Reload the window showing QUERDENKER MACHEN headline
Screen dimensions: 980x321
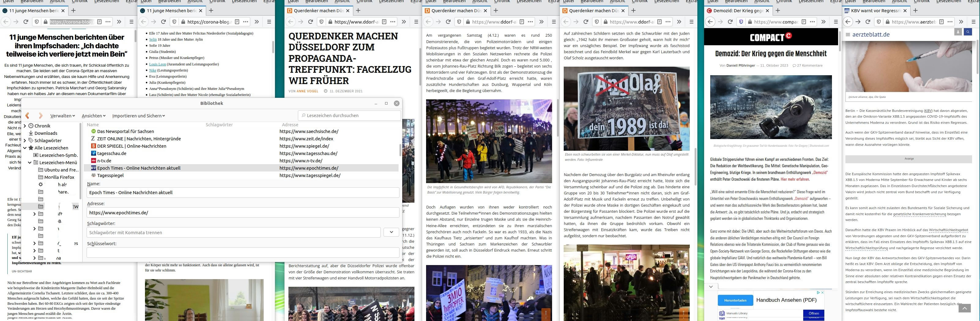click(x=310, y=22)
